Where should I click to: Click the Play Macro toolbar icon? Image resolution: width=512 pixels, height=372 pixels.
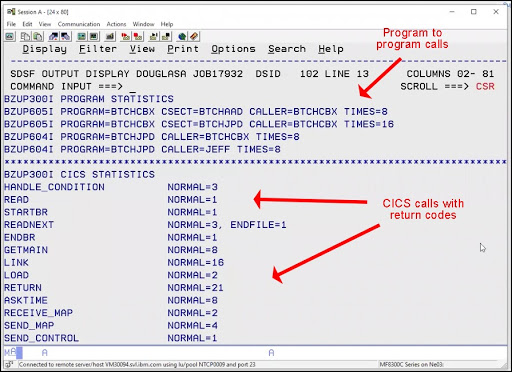click(x=153, y=36)
